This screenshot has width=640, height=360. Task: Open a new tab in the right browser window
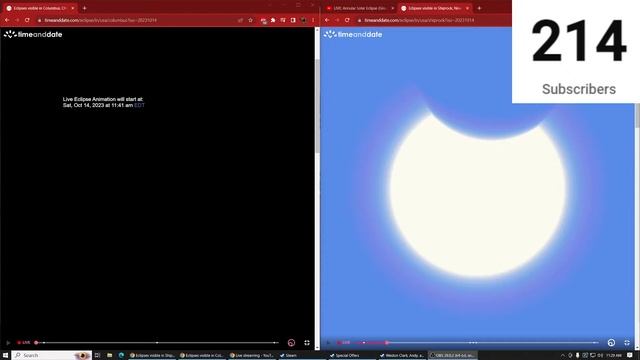pos(479,8)
